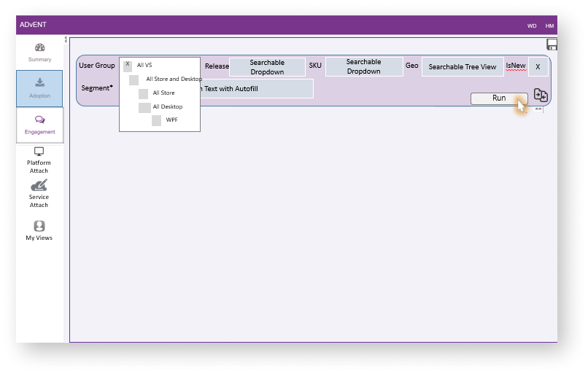Click the HM user initials in header
The height and width of the screenshot is (374, 588).
click(549, 26)
